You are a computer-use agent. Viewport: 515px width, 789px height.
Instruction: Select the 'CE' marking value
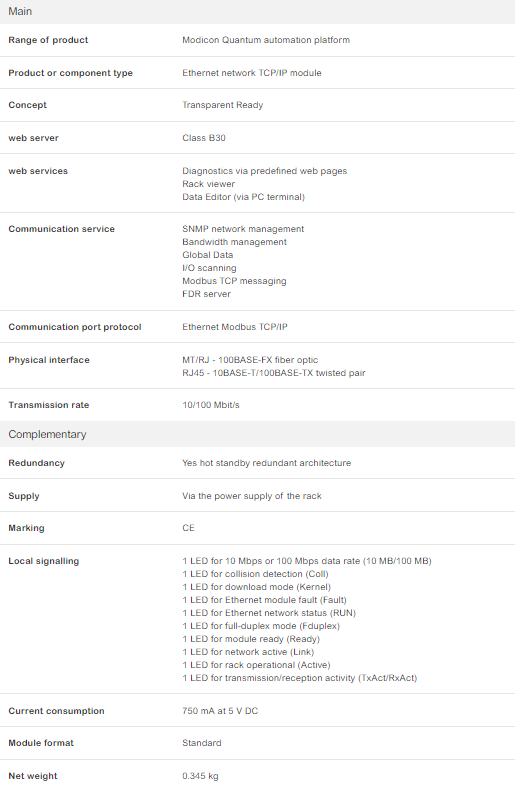point(188,528)
